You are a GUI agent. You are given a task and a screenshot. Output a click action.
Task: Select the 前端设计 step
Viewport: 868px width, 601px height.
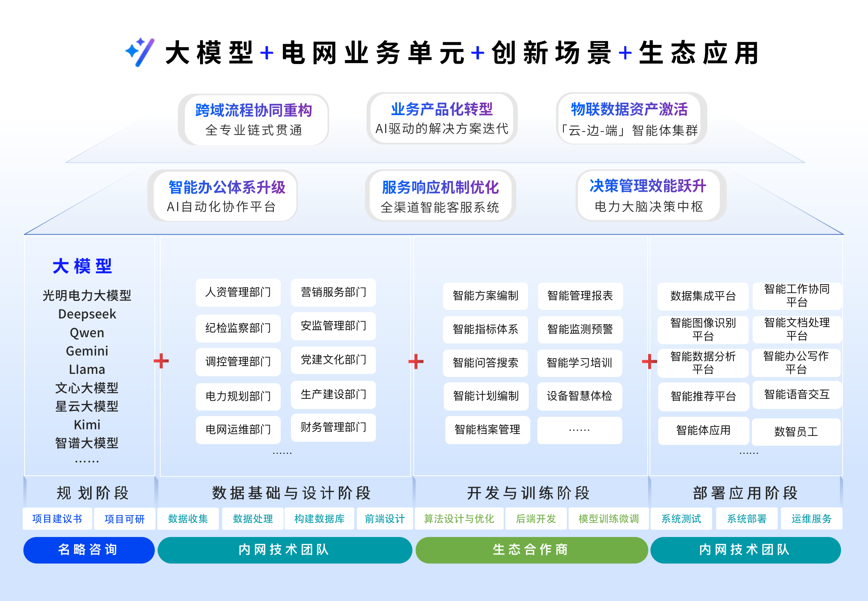coord(385,519)
